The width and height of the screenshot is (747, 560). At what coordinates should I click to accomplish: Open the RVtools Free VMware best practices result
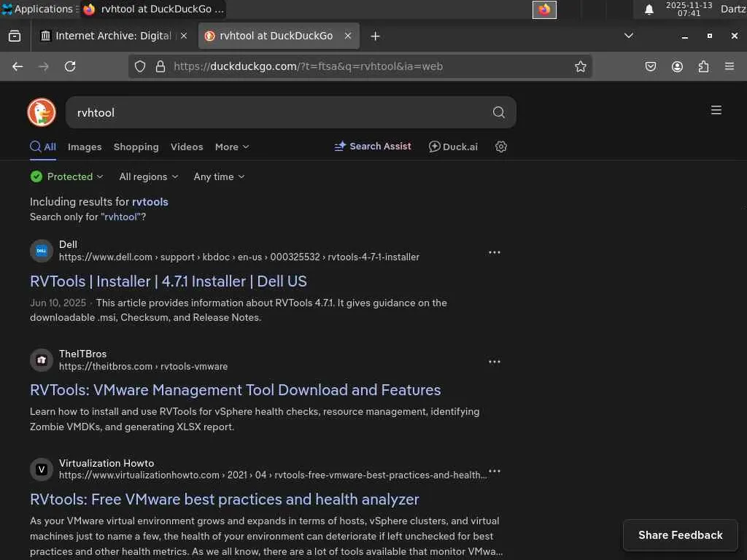(225, 499)
